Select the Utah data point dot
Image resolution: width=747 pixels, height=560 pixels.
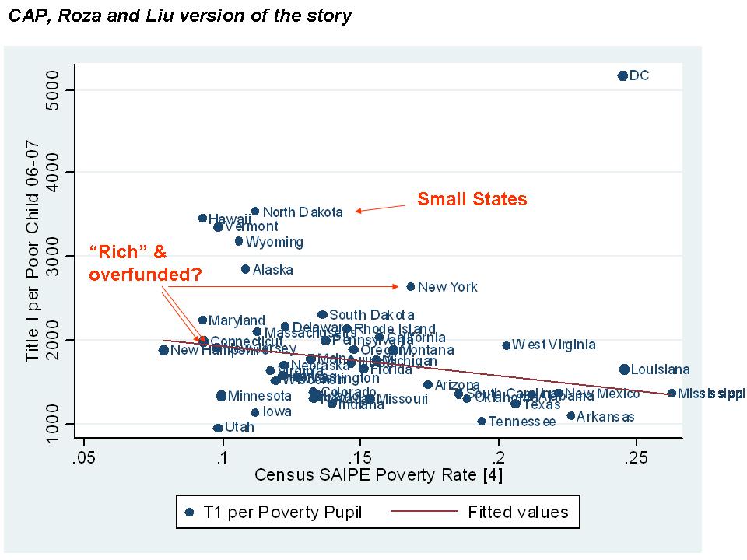218,428
